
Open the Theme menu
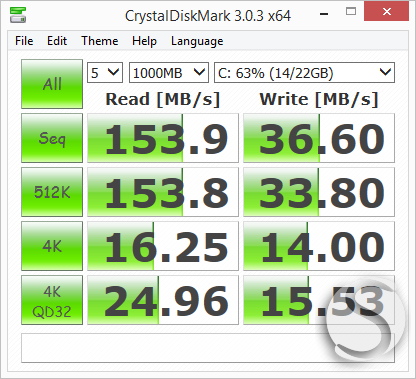coord(100,41)
